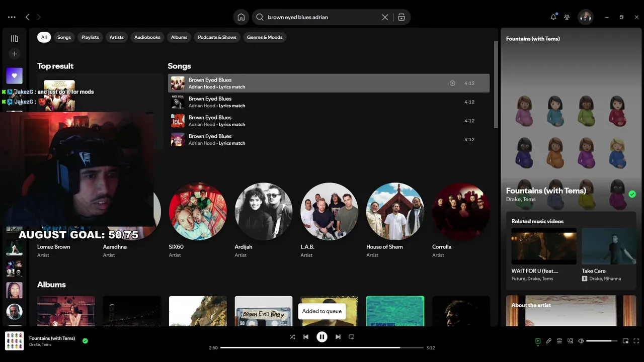Open the three-dot app menu
The width and height of the screenshot is (644, 362).
[12, 17]
